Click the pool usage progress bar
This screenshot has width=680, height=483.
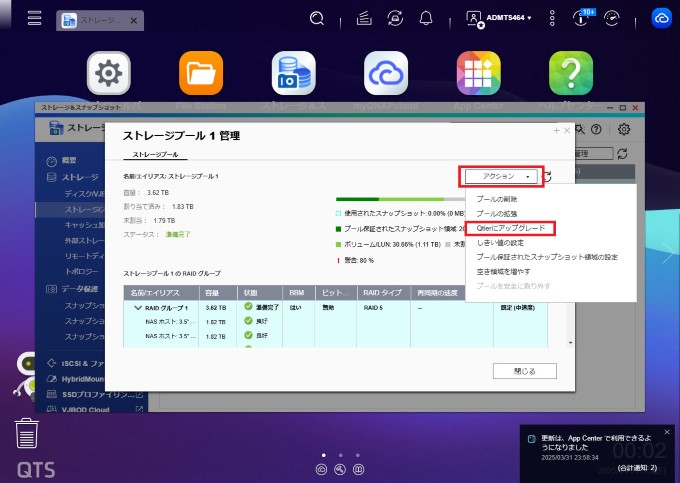tap(400, 199)
